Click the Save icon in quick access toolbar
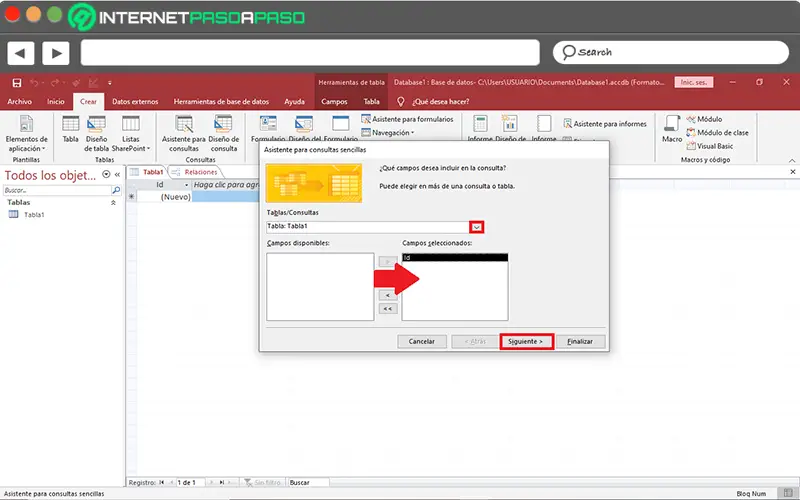Screen dimensions: 800x500 17,82
